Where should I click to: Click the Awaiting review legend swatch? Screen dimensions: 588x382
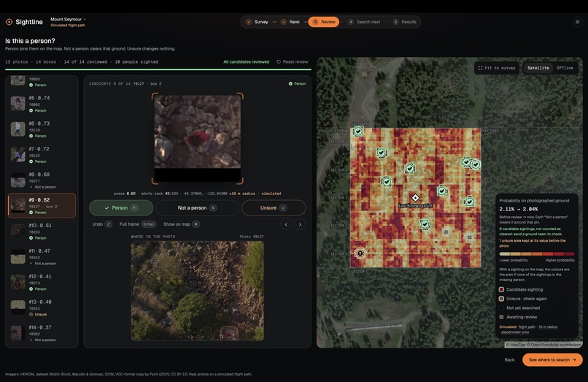(501, 317)
